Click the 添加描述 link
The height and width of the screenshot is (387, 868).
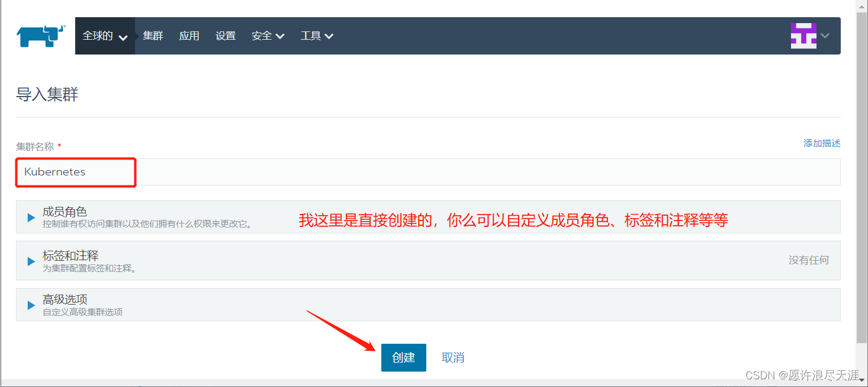click(x=822, y=143)
